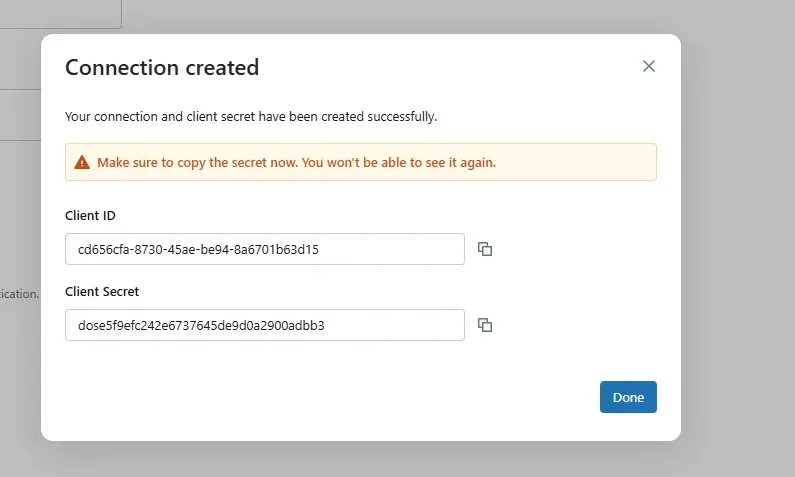Click the partially hidden top-left background field
The width and height of the screenshot is (795, 477).
[60, 14]
